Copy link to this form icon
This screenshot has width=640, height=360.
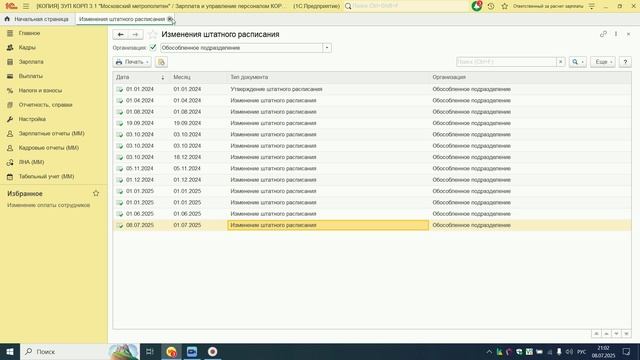tap(603, 34)
